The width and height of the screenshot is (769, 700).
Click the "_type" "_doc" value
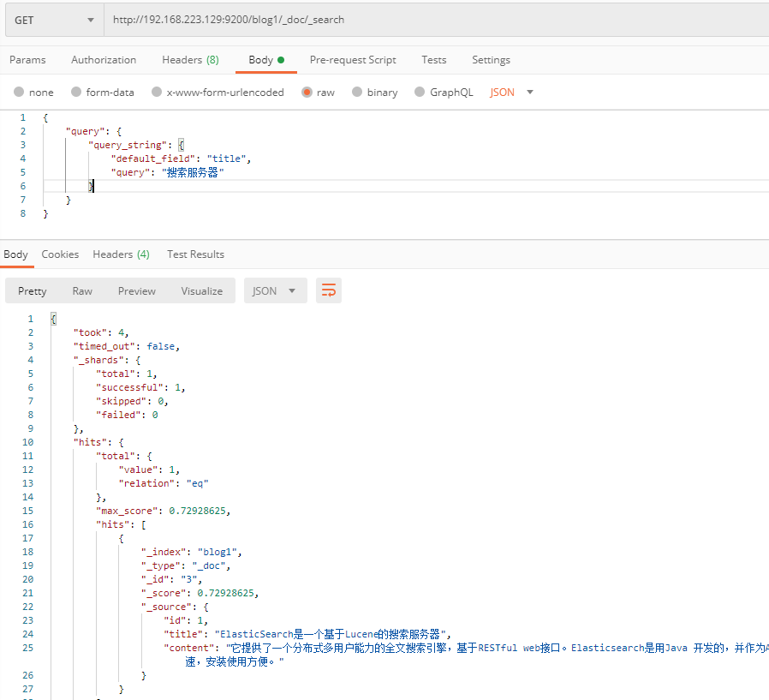[209, 566]
